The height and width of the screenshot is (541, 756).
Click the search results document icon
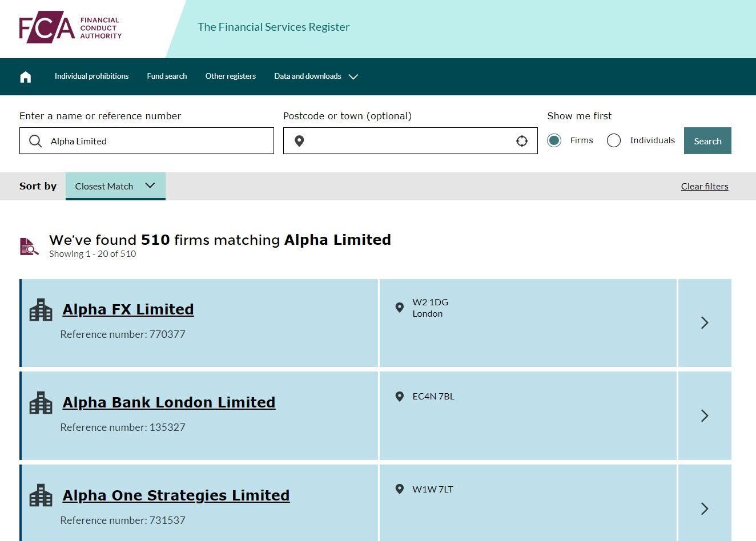coord(29,247)
